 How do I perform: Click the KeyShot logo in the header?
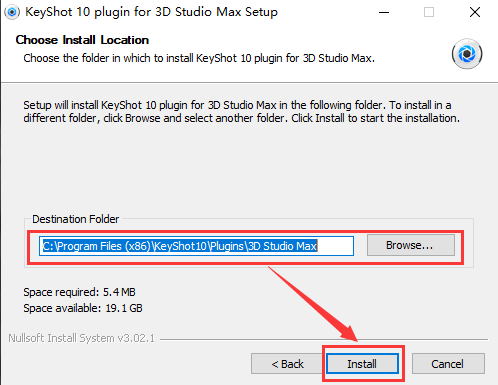[467, 54]
